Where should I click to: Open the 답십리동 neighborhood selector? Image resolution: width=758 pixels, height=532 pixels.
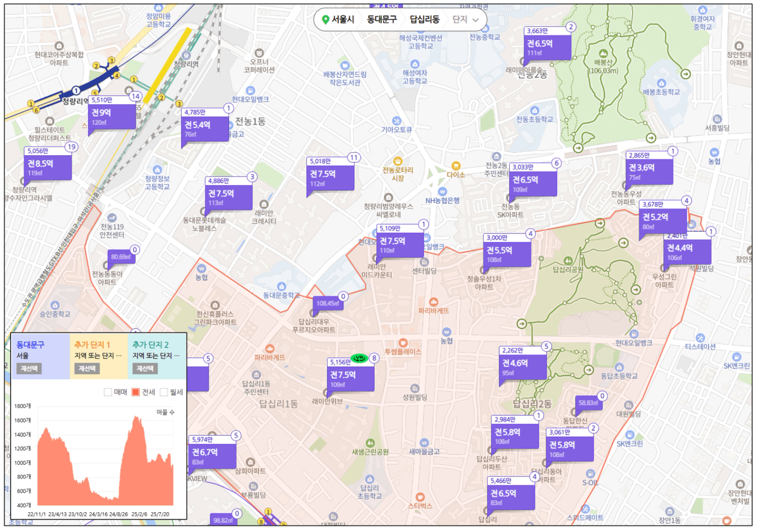(x=424, y=20)
